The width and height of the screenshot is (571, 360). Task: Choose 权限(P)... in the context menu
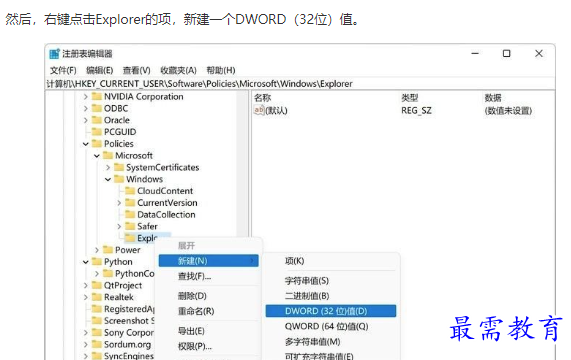pos(209,346)
